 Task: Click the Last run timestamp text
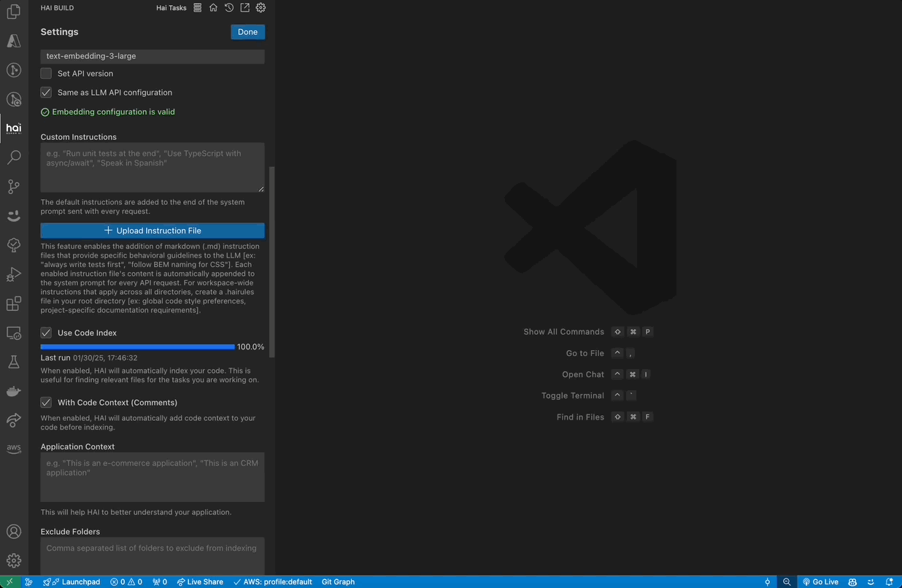point(89,358)
